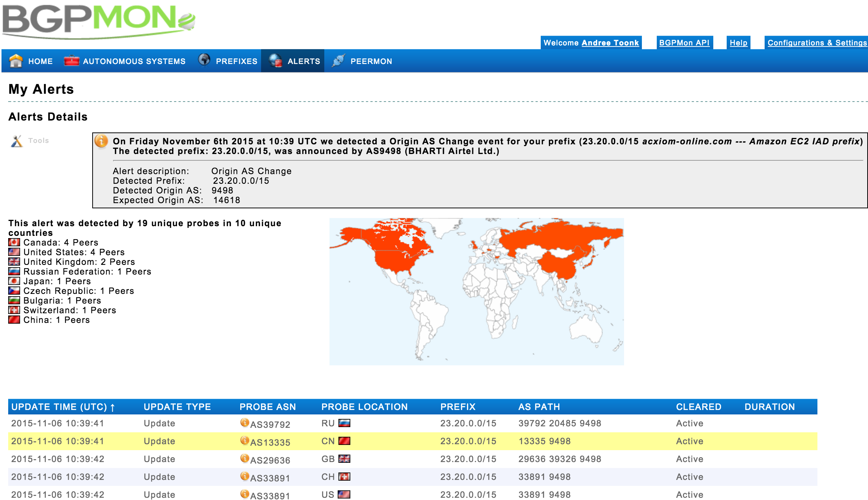Click the orange info icon in alert box
Screen dimensions: 868x500
pyautogui.click(x=101, y=141)
